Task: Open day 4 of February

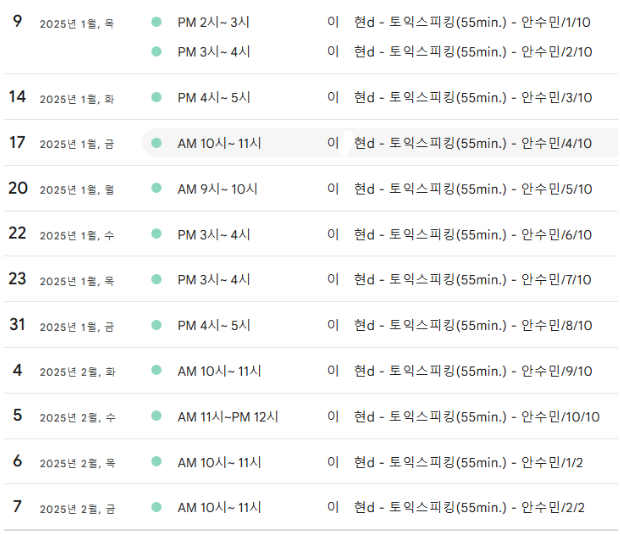Action: (17, 371)
